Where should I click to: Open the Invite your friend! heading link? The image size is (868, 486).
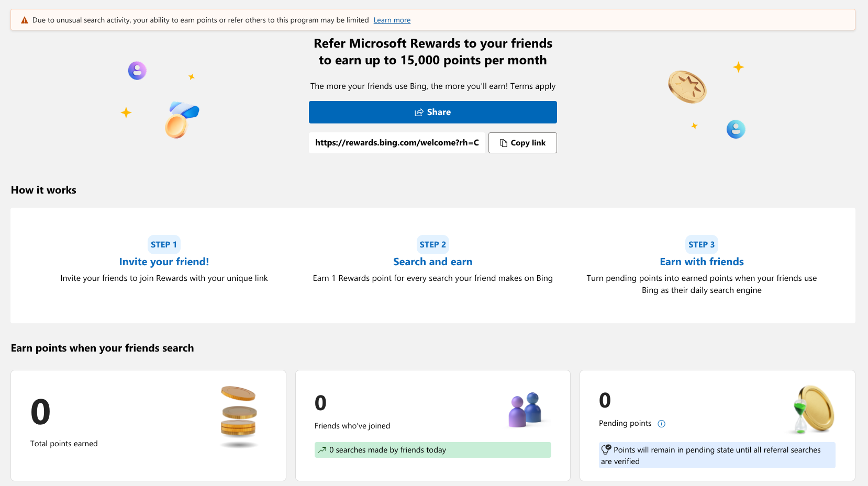coord(164,262)
